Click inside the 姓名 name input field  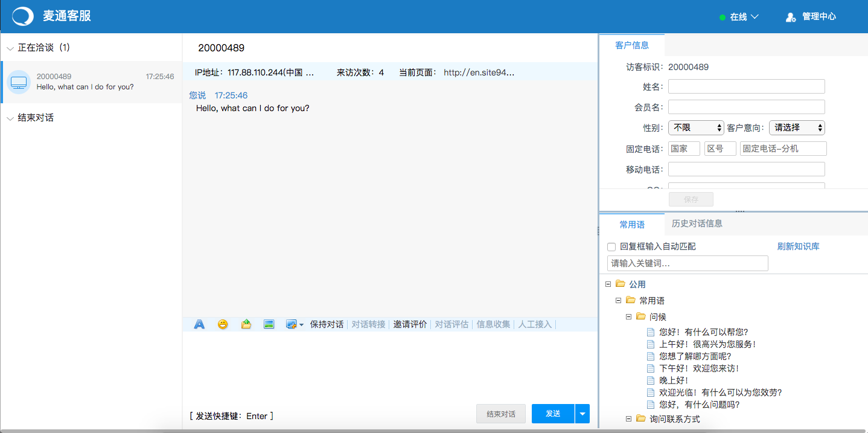(x=746, y=86)
